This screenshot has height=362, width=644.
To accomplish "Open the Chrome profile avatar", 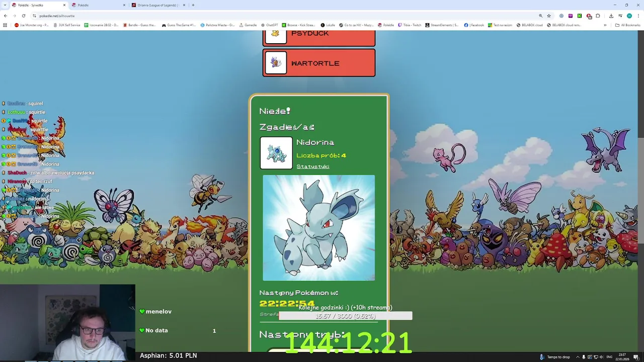I will pyautogui.click(x=629, y=16).
